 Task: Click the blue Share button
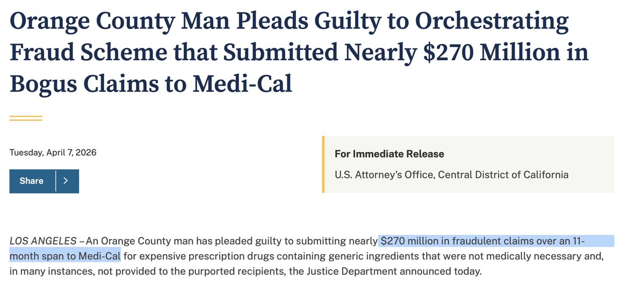(x=32, y=181)
